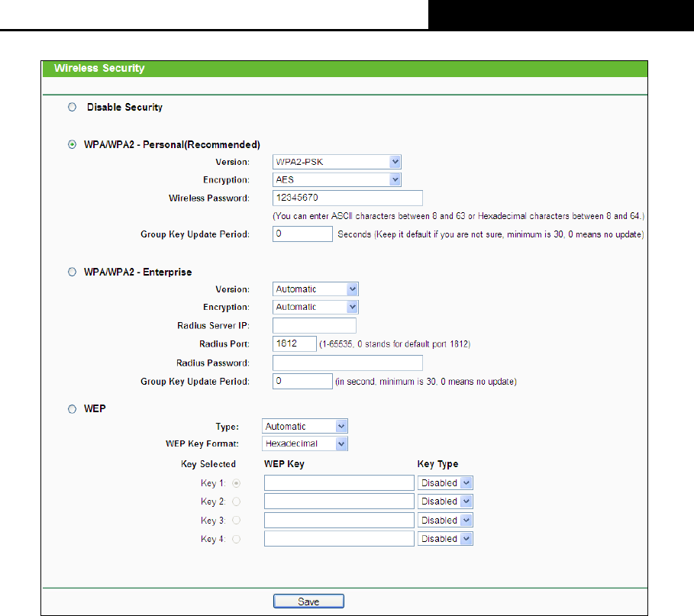The width and height of the screenshot is (694, 616).
Task: Open Enterprise Version Automatic dropdown
Action: [x=315, y=289]
